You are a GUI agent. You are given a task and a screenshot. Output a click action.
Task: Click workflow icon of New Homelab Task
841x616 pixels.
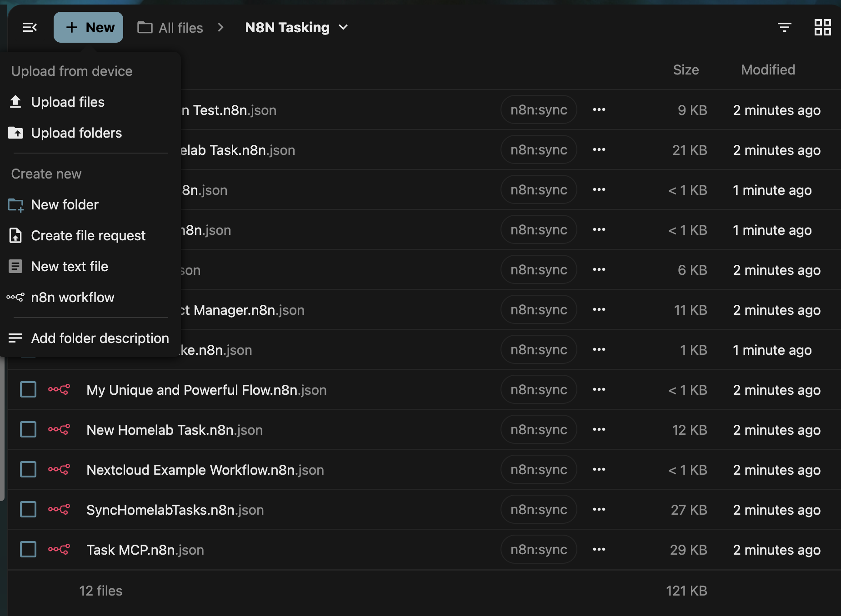[x=59, y=429]
